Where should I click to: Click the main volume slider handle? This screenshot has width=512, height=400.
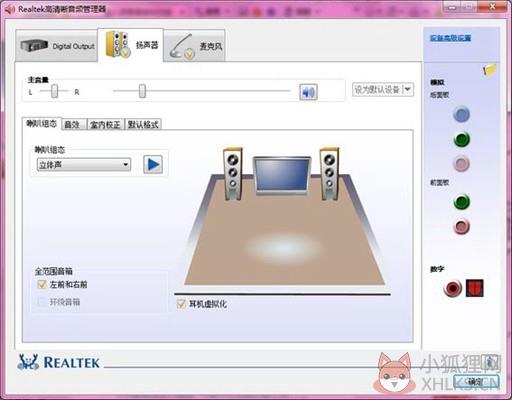[x=142, y=91]
